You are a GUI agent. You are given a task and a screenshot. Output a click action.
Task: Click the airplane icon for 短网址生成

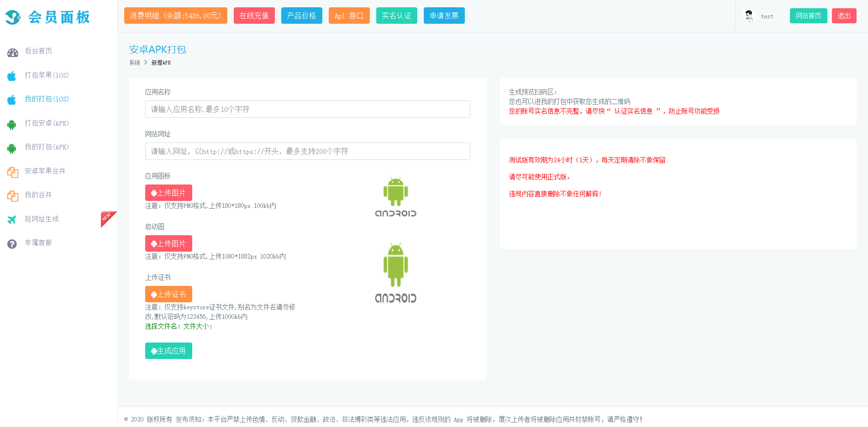12,220
